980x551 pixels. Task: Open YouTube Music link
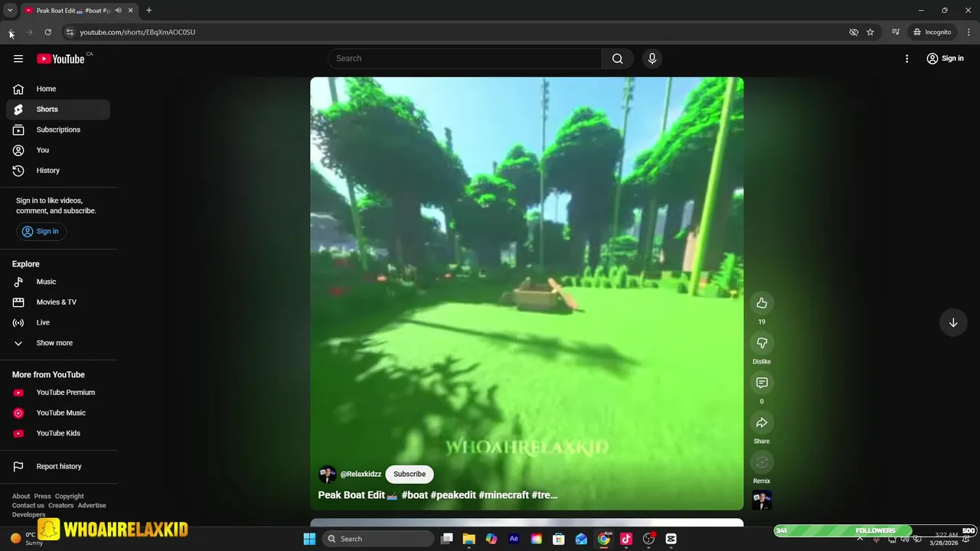click(x=58, y=413)
